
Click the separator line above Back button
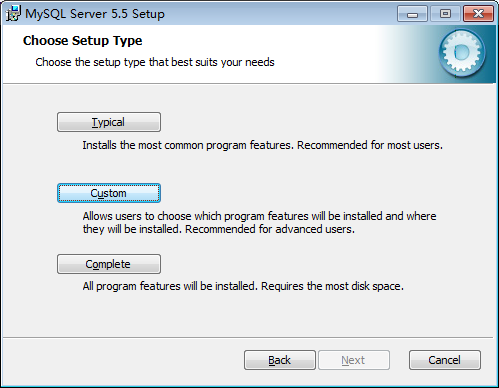click(x=248, y=337)
